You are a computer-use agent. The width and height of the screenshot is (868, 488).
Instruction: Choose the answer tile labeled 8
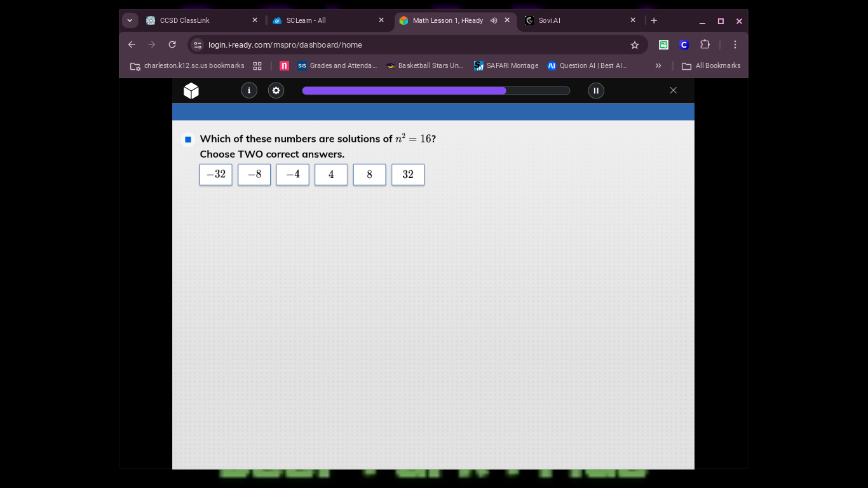370,175
